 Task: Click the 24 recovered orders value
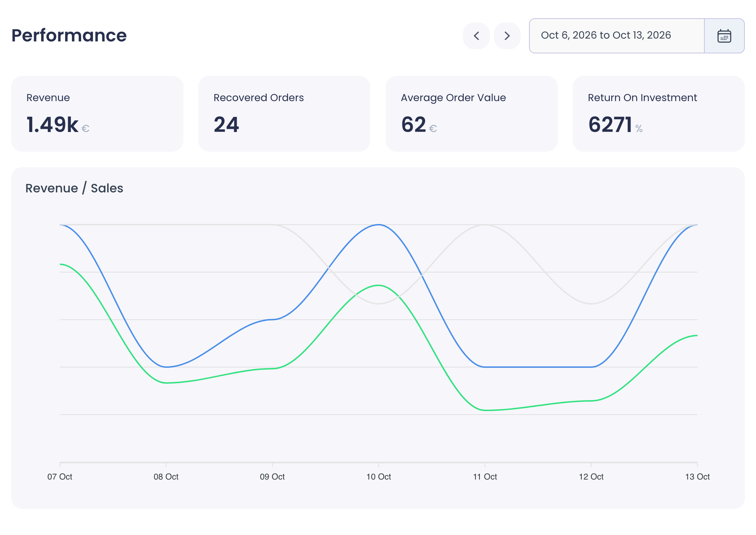click(x=226, y=125)
